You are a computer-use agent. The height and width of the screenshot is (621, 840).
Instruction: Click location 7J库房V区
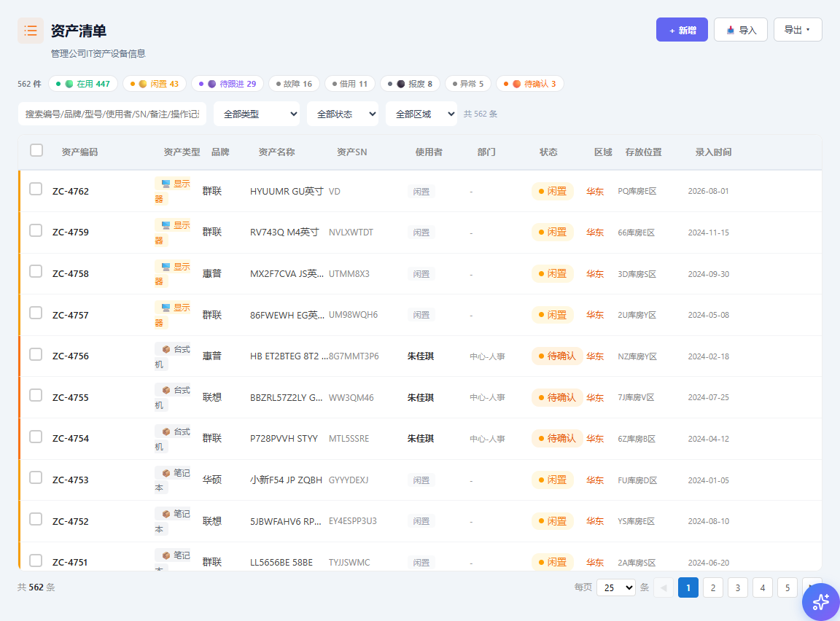pos(636,397)
